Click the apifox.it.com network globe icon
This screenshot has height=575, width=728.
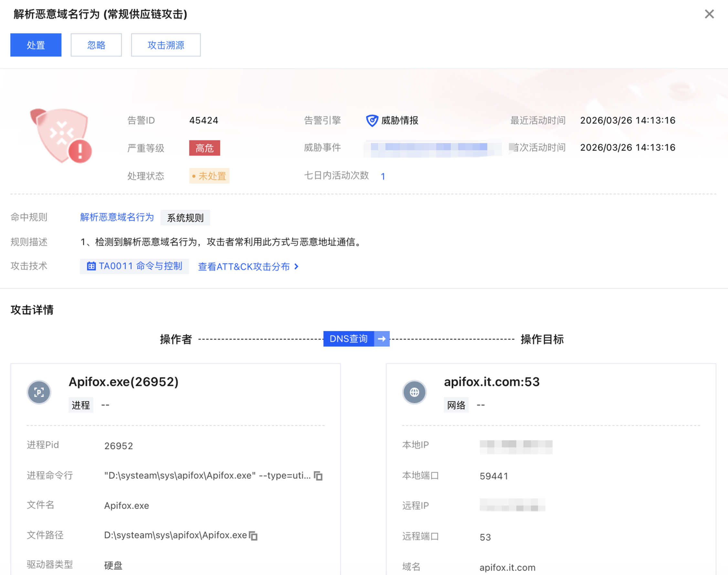(414, 392)
